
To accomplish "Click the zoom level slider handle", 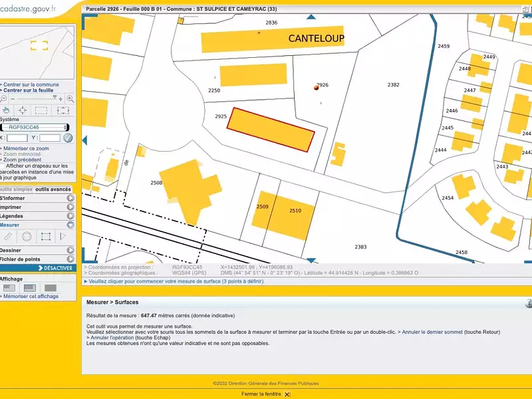I will [55, 98].
